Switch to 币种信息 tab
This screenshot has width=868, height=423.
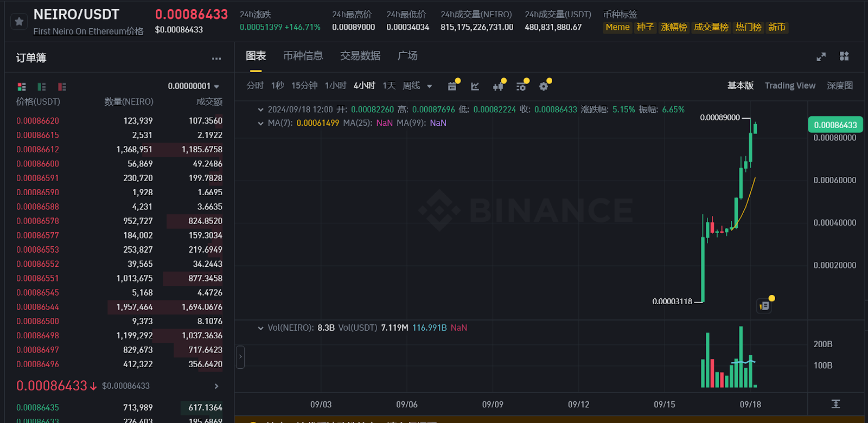[303, 56]
